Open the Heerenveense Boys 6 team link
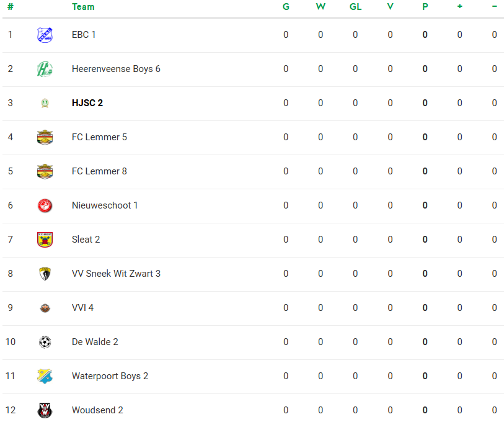The height and width of the screenshot is (422, 504). point(116,69)
